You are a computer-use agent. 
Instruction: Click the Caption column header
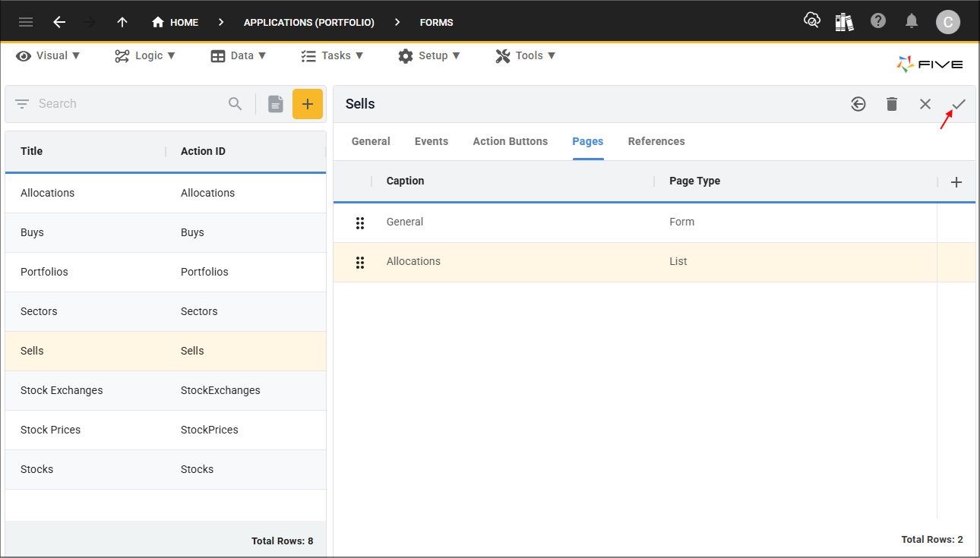(x=406, y=181)
